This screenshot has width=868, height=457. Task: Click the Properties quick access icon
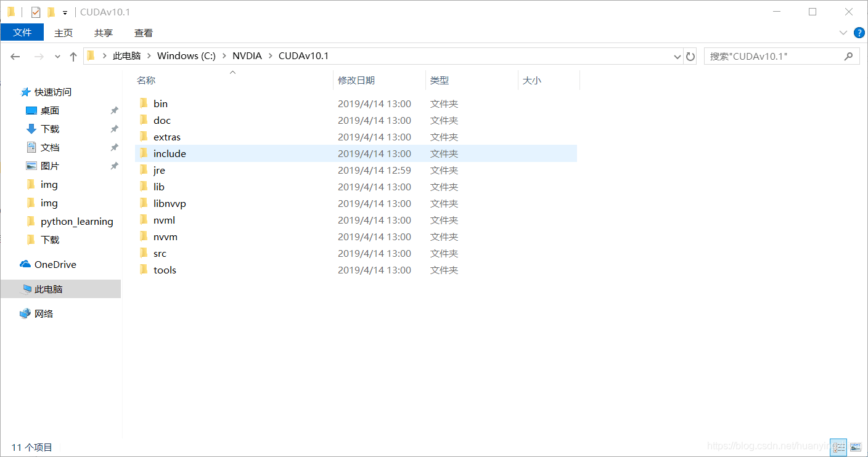point(36,12)
